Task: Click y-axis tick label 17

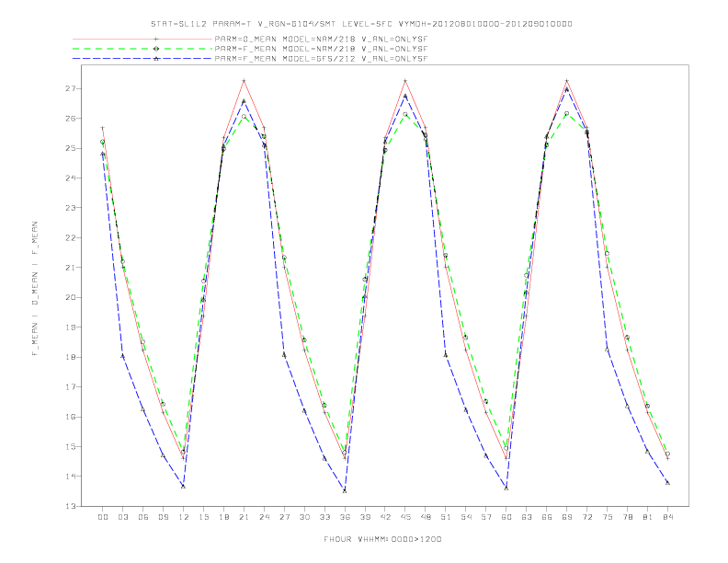Action: tap(71, 387)
